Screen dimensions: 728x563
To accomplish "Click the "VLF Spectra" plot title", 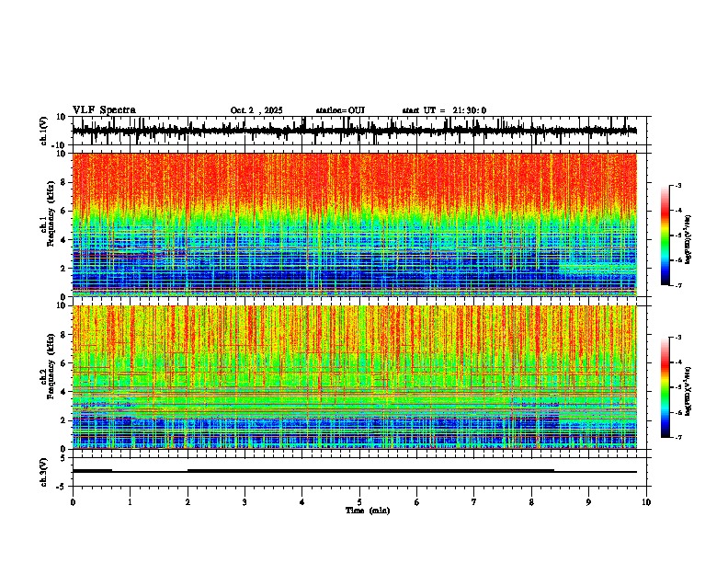I will (x=104, y=110).
